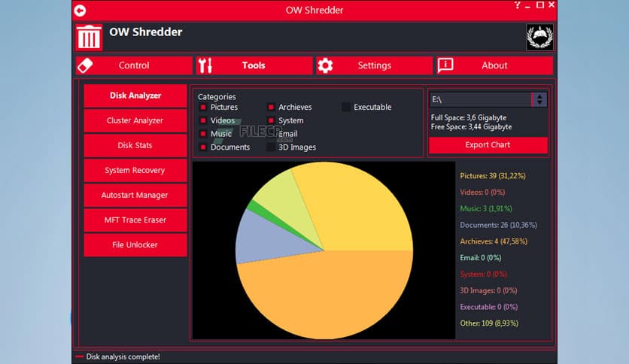Enable the Executable category checkbox

pyautogui.click(x=346, y=108)
